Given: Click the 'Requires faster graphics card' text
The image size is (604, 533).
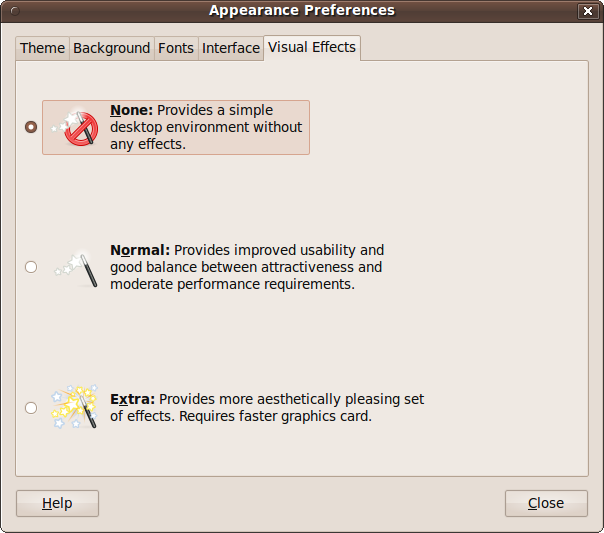Looking at the screenshot, I should click(x=275, y=416).
